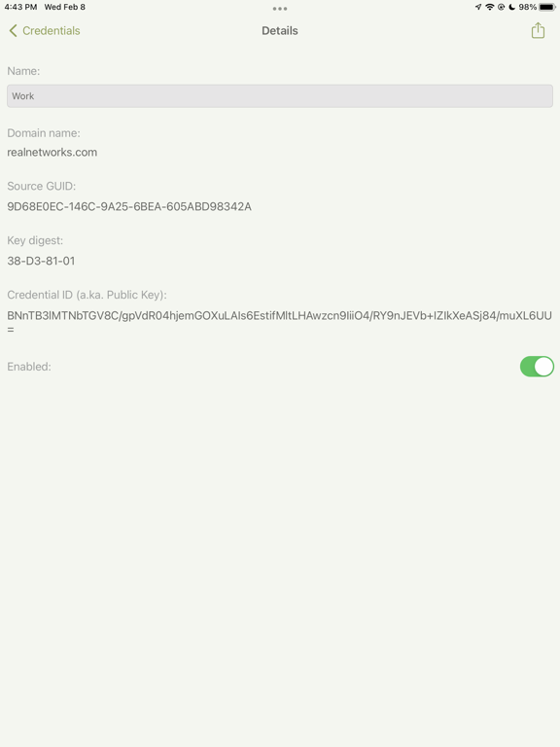Viewport: 560px width, 747px height.
Task: Tap the Do Not Disturb moon icon
Action: [512, 7]
